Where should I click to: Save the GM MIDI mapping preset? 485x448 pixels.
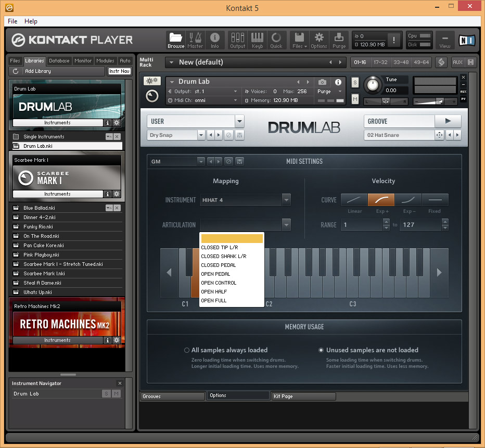(x=239, y=161)
